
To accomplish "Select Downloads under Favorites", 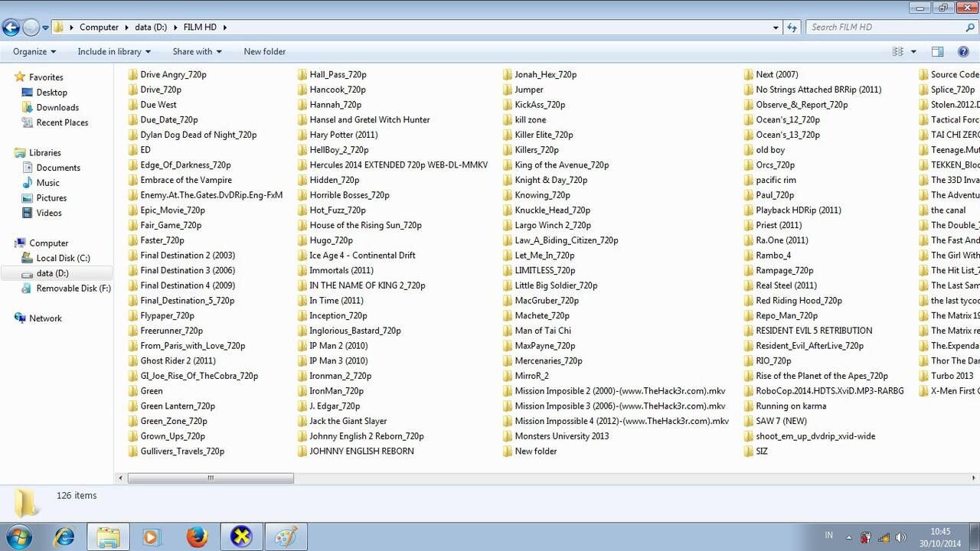I will tap(57, 108).
